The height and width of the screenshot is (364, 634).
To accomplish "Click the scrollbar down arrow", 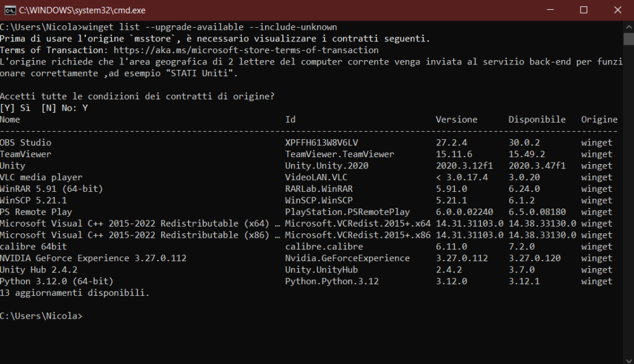I will pyautogui.click(x=629, y=360).
